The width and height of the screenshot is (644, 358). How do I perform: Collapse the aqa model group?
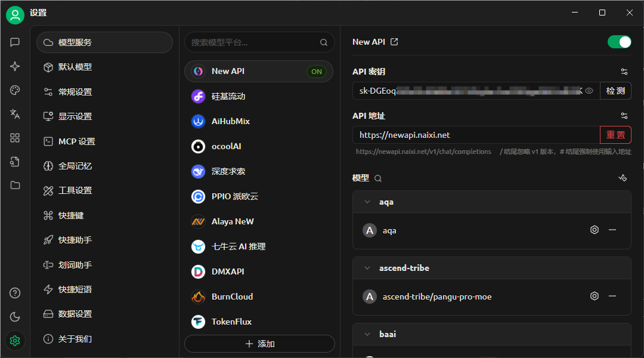pyautogui.click(x=367, y=202)
